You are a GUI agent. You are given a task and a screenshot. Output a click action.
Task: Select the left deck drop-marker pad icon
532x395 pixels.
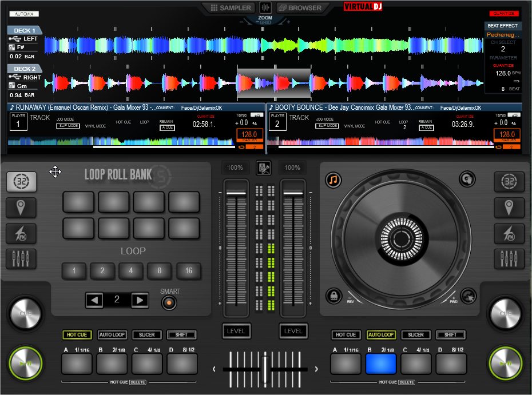coord(21,208)
